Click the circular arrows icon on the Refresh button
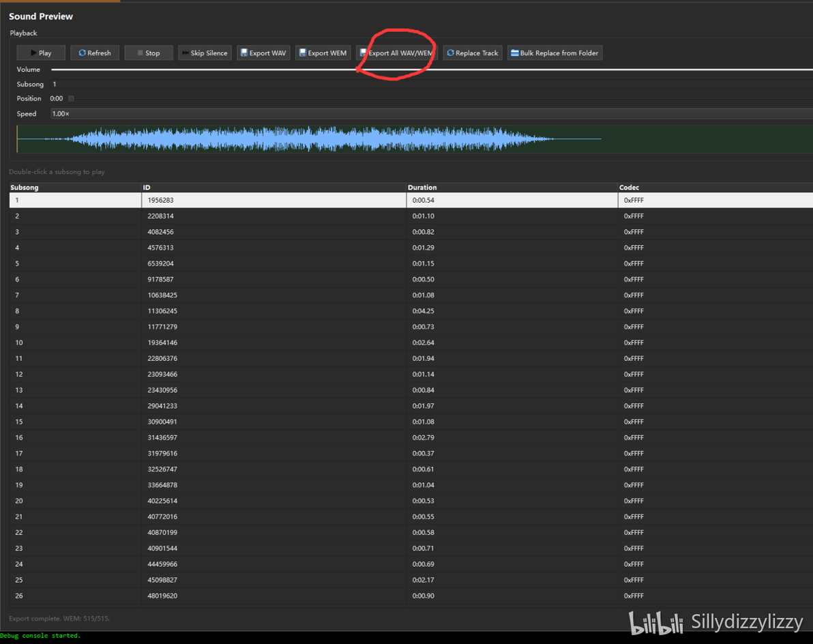Viewport: 813px width, 644px height. [x=82, y=53]
